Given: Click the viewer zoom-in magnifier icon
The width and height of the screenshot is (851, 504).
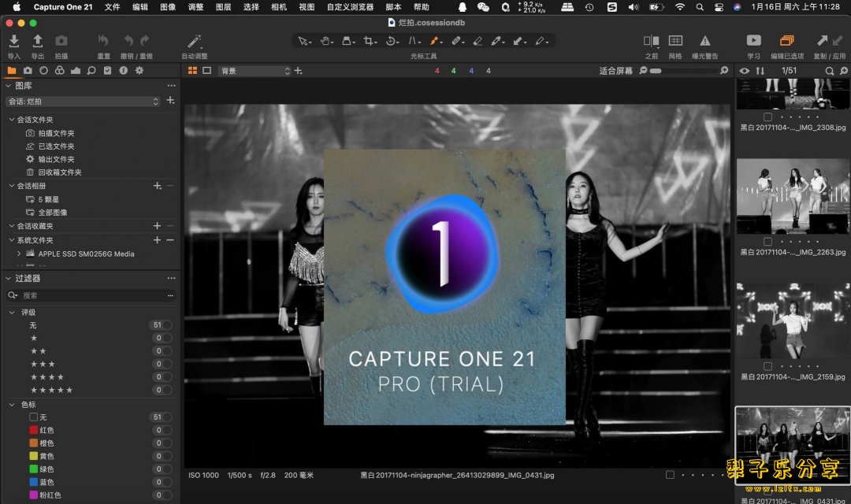Looking at the screenshot, I should click(x=724, y=71).
